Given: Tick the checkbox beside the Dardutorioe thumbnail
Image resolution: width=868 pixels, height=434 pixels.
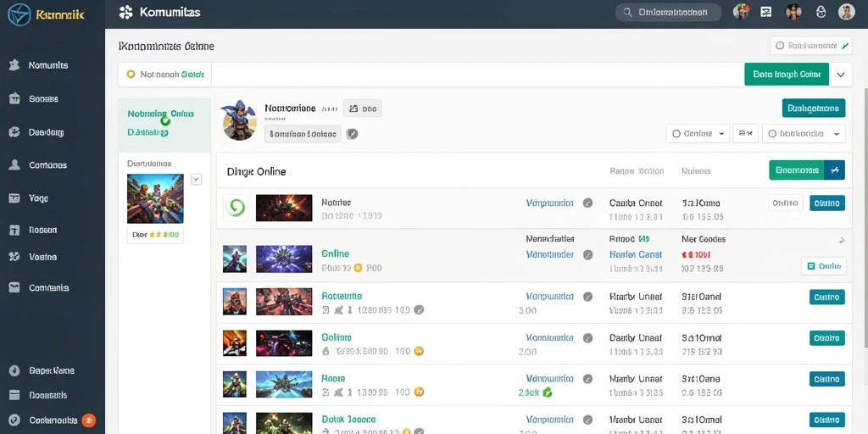Looking at the screenshot, I should point(196,180).
